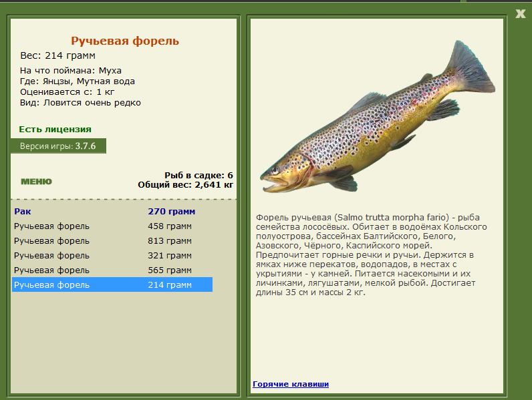Select Ручьевая форель 458 грамм row

coord(112,226)
